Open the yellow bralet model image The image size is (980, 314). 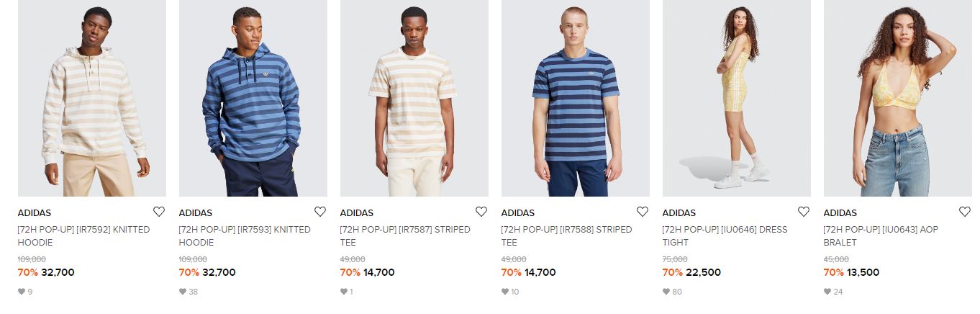[x=898, y=98]
